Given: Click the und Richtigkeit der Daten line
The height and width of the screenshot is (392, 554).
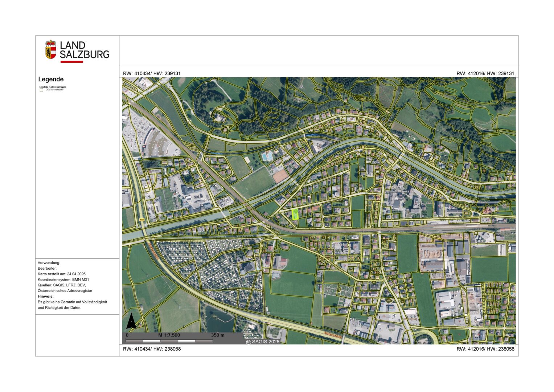Looking at the screenshot, I should pyautogui.click(x=59, y=307).
